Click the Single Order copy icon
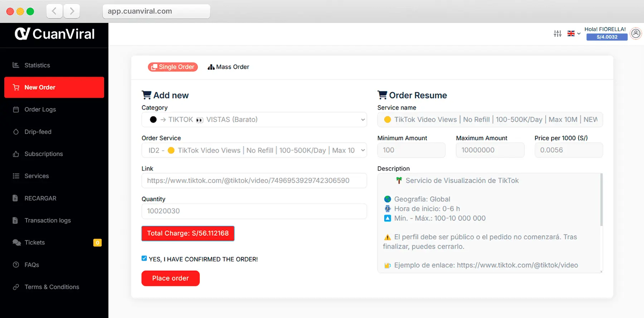The width and height of the screenshot is (644, 318). [154, 67]
